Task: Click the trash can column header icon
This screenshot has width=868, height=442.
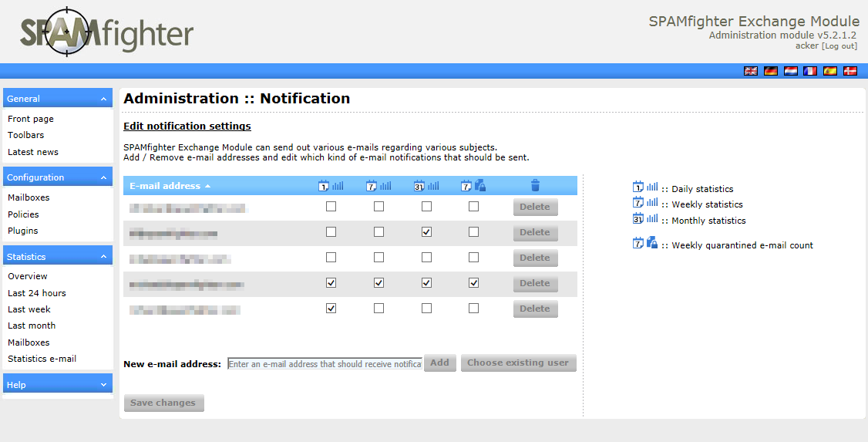Action: point(535,186)
